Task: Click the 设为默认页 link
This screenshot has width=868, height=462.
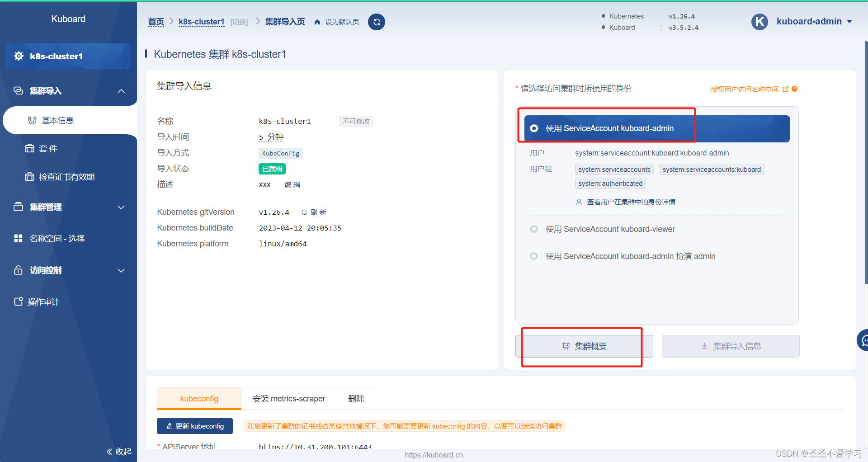Action: point(342,22)
